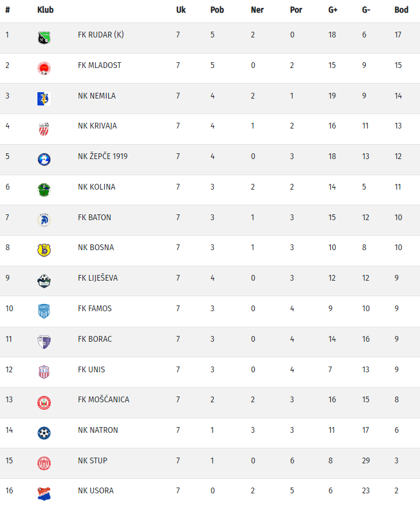The height and width of the screenshot is (506, 420).
Task: Click the FK Mladost club logo
Action: click(x=44, y=68)
